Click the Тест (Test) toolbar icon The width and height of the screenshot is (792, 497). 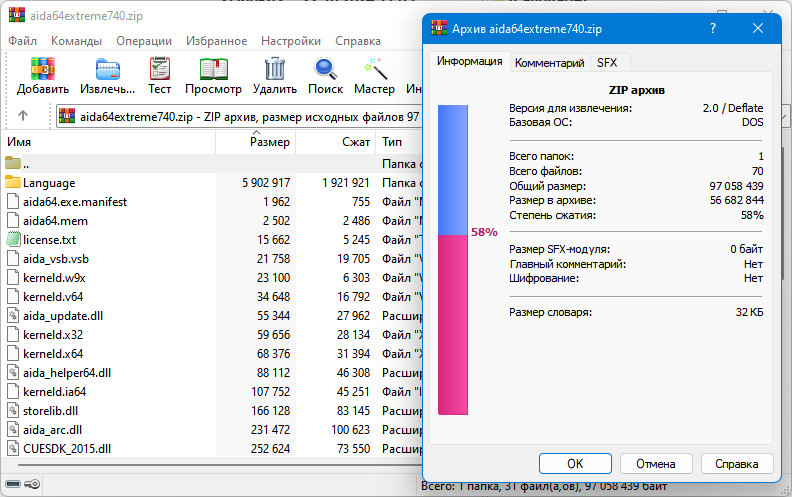pyautogui.click(x=160, y=69)
